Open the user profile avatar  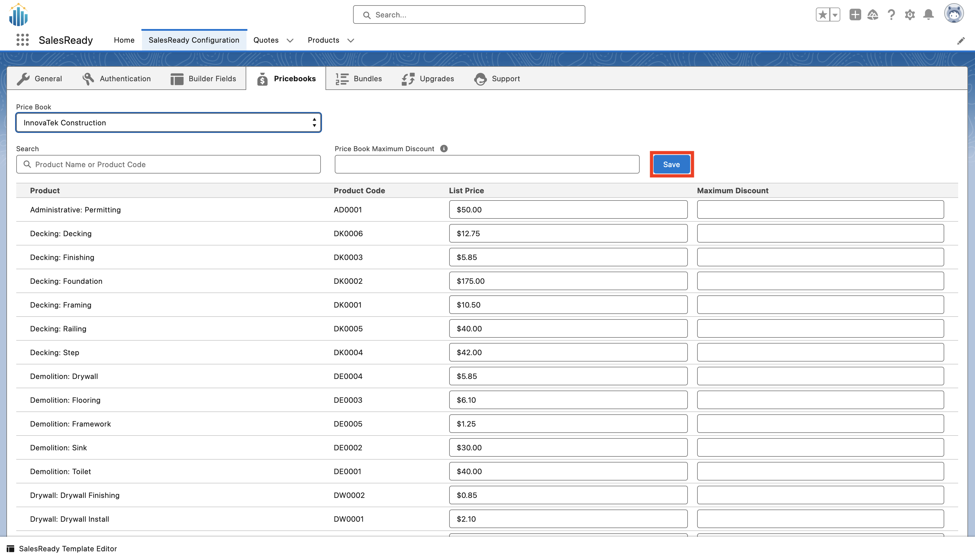[954, 14]
